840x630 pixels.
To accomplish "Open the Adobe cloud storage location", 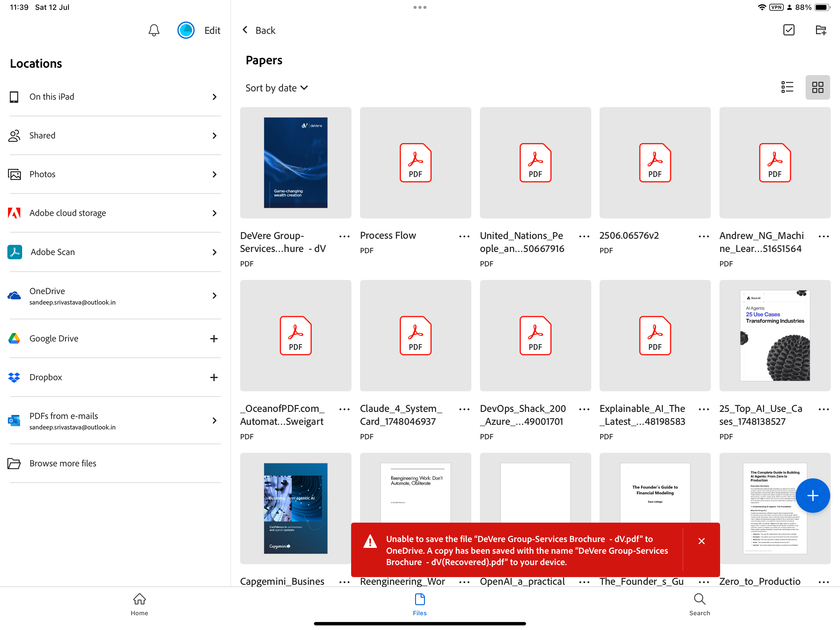I will (68, 213).
